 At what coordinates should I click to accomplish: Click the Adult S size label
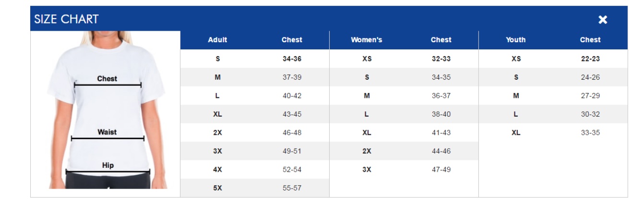(217, 59)
